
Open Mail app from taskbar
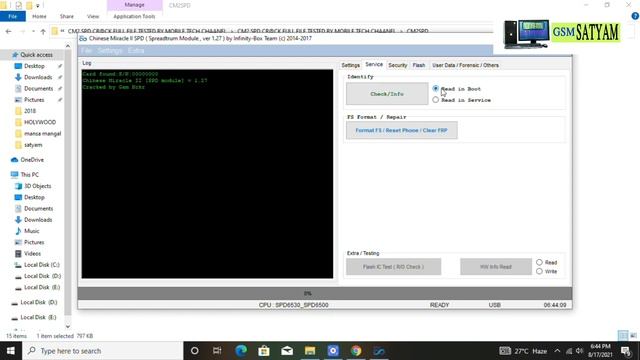point(287,351)
